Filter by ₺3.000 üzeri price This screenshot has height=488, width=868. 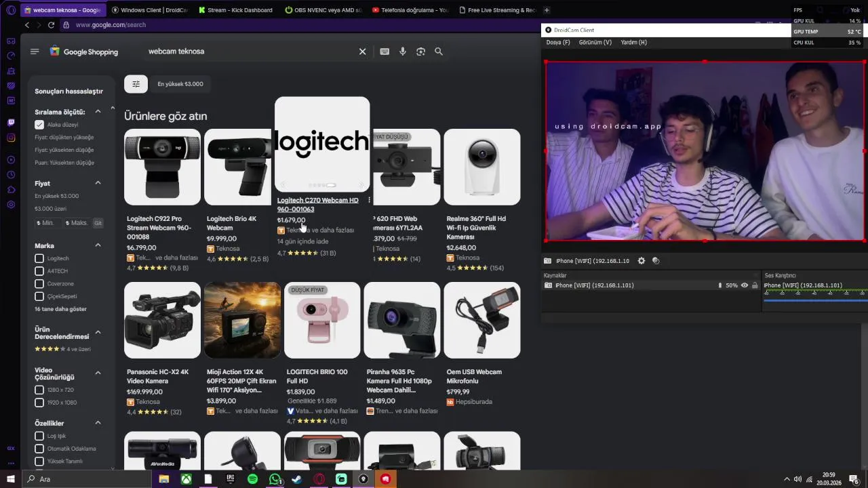click(x=51, y=209)
